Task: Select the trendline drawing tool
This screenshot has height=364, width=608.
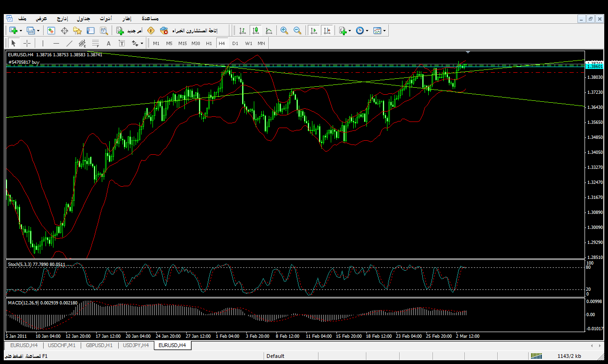Action: point(69,43)
